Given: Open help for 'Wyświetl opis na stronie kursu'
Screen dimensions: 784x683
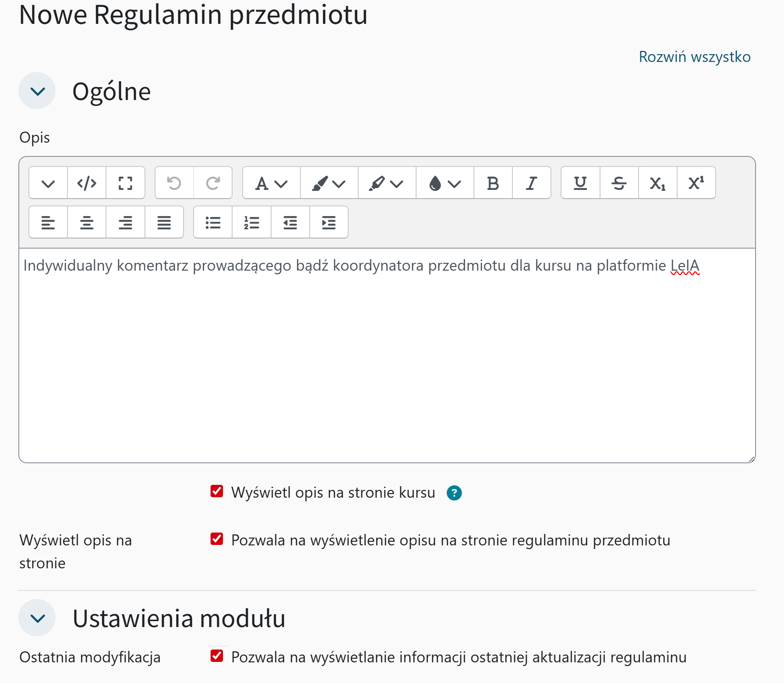Looking at the screenshot, I should pos(454,493).
